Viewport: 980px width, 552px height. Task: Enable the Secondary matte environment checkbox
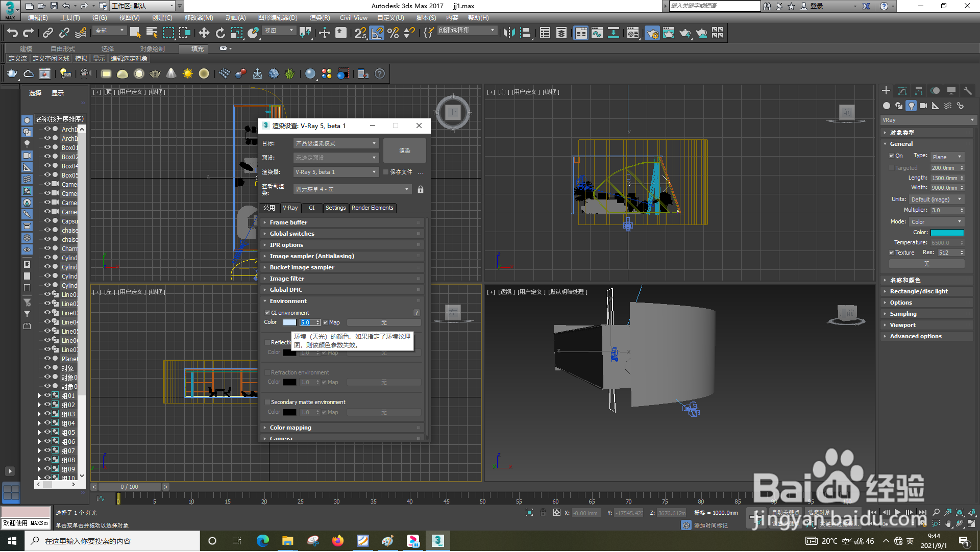click(267, 402)
